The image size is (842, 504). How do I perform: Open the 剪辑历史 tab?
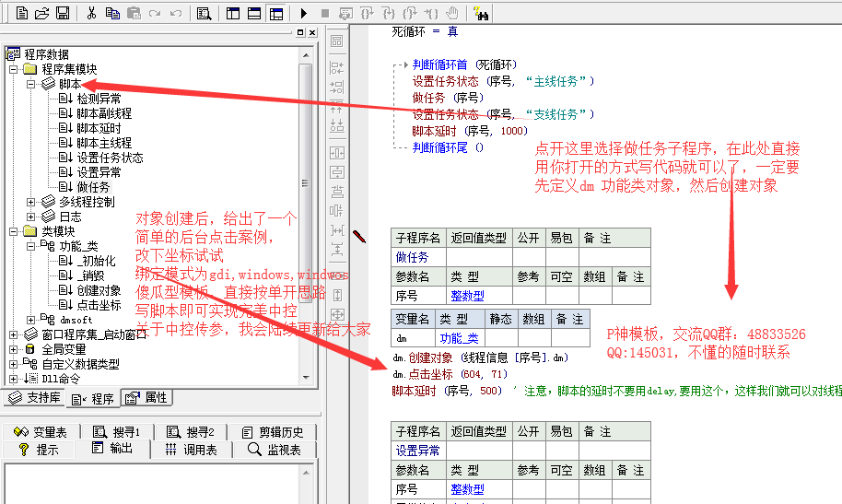pos(273,432)
